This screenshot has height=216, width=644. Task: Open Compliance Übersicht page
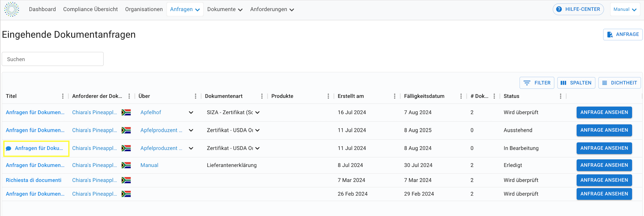pos(90,9)
